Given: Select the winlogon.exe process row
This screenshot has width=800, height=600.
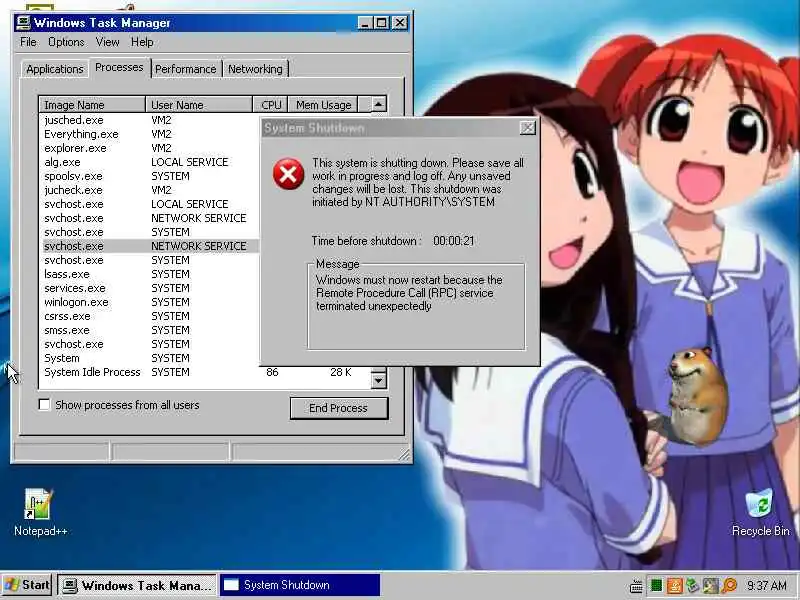Looking at the screenshot, I should click(151, 302).
